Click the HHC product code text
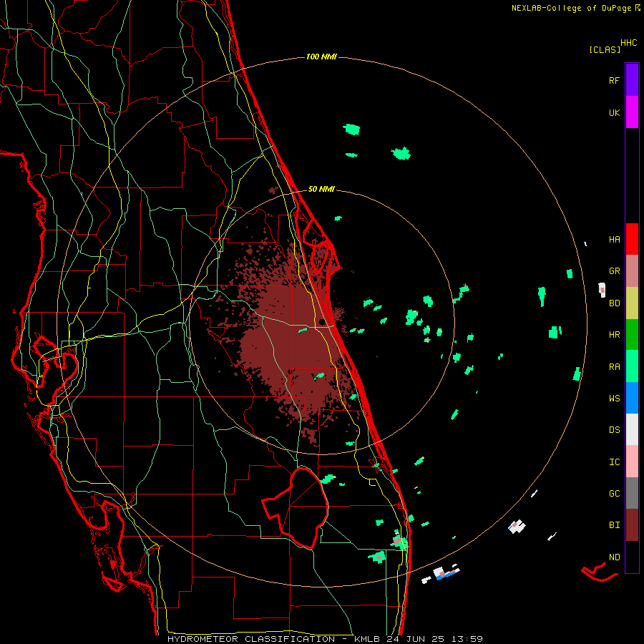Viewport: 644px width, 644px height. tap(628, 43)
